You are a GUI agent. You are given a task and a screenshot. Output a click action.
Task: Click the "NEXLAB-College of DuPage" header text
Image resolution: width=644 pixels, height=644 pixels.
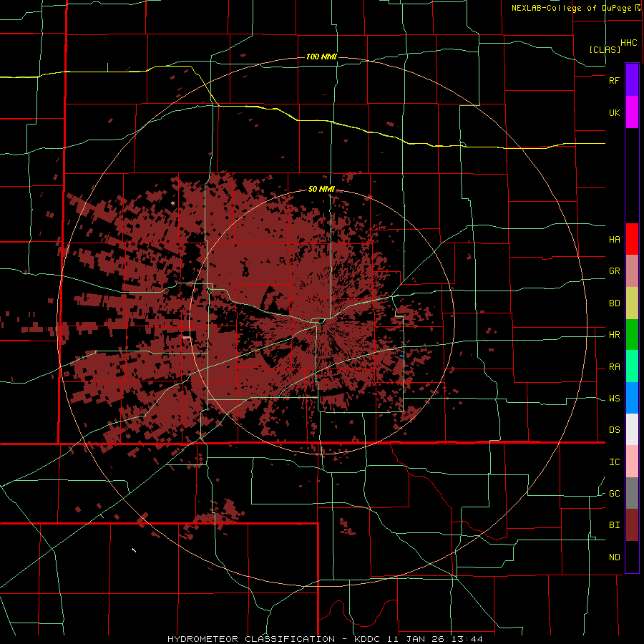[572, 8]
